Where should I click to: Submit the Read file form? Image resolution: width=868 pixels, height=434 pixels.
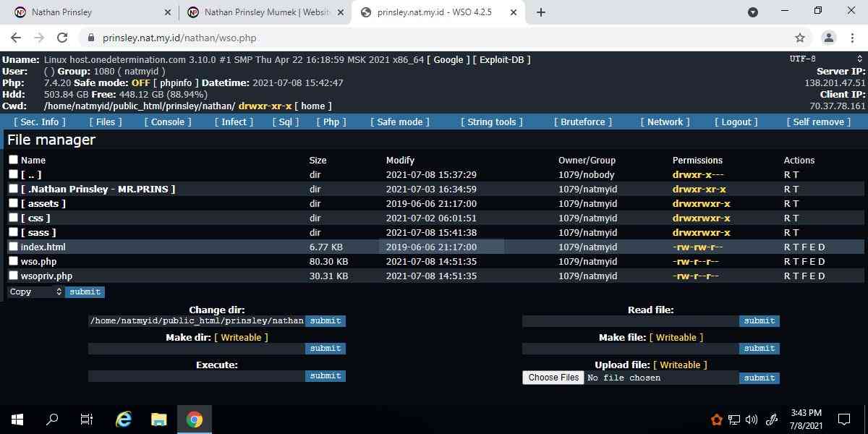pos(759,320)
